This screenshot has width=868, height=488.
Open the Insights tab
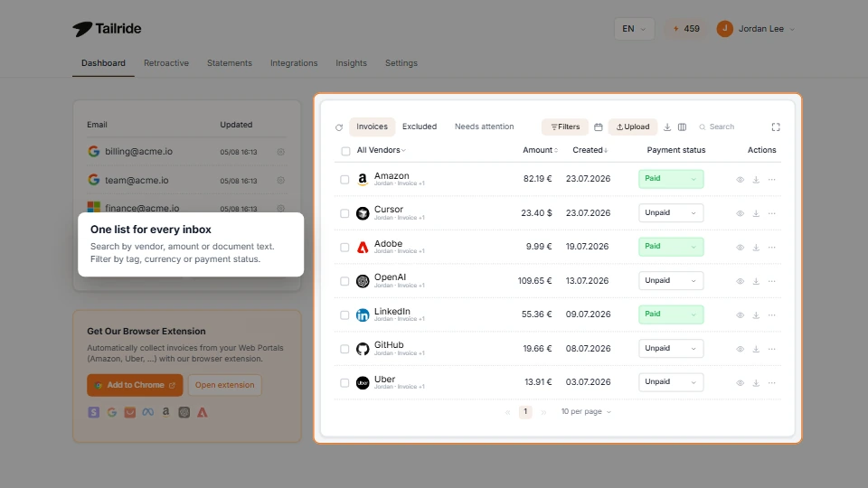[351, 63]
